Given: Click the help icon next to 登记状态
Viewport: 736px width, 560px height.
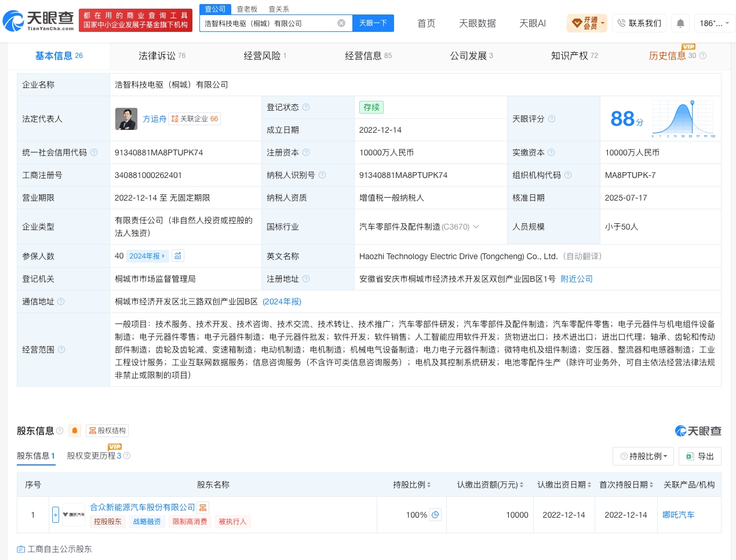Looking at the screenshot, I should (x=306, y=107).
